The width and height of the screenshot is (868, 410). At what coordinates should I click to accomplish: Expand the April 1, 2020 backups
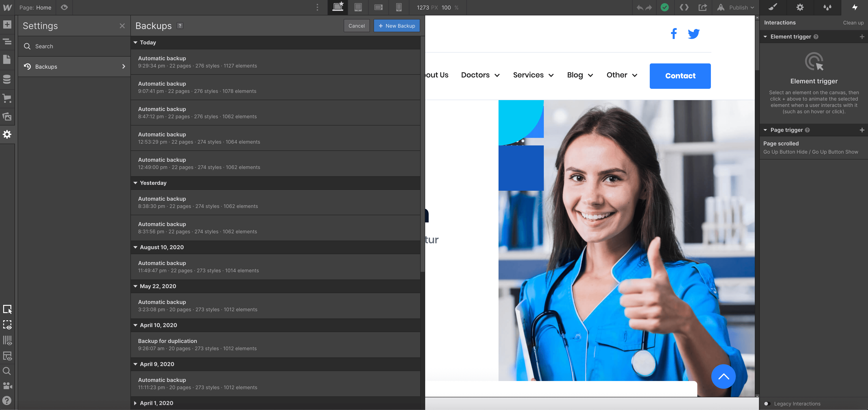click(x=135, y=403)
